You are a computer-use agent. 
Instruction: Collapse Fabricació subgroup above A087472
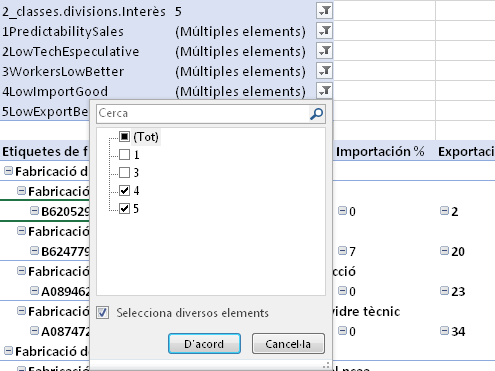pos(21,311)
